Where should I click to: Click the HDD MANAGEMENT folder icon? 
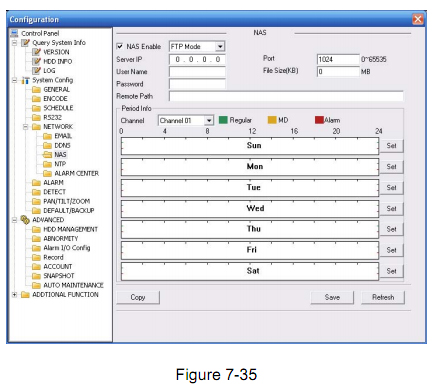pos(36,229)
